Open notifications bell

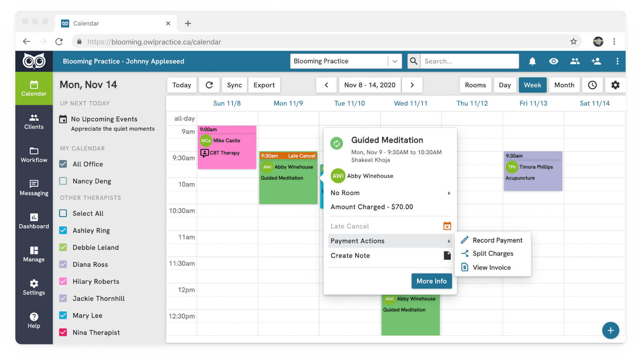click(x=532, y=61)
